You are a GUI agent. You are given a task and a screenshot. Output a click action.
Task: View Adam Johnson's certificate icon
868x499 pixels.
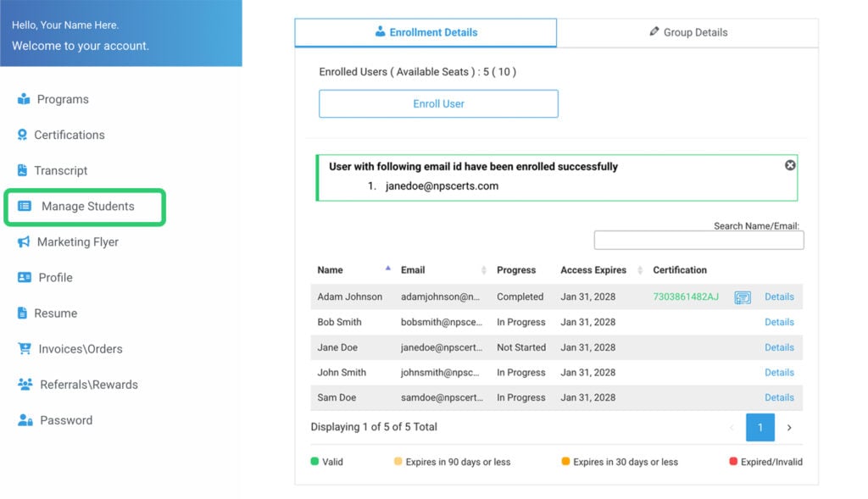(x=743, y=297)
